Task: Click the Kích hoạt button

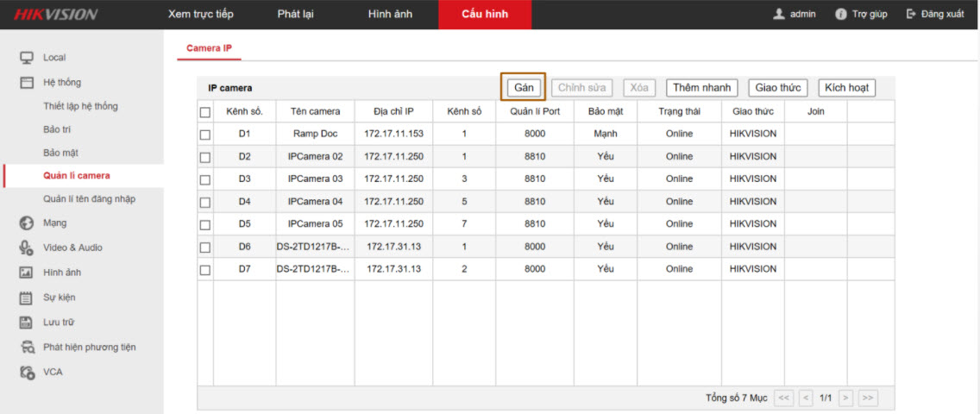Action: point(846,88)
